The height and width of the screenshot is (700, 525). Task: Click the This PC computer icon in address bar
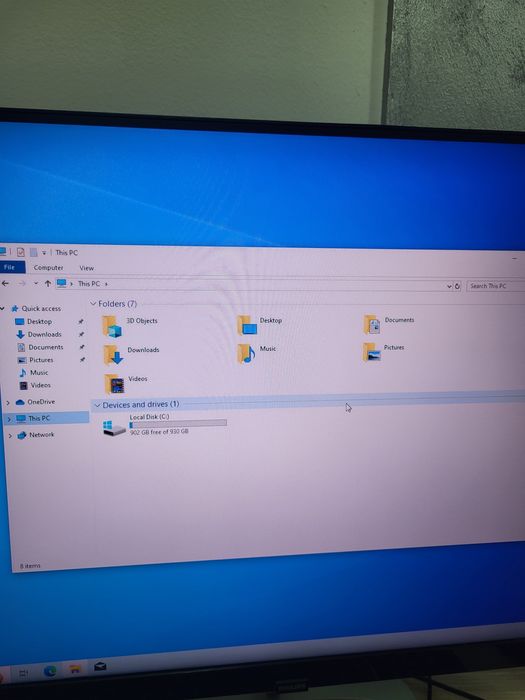(x=62, y=283)
